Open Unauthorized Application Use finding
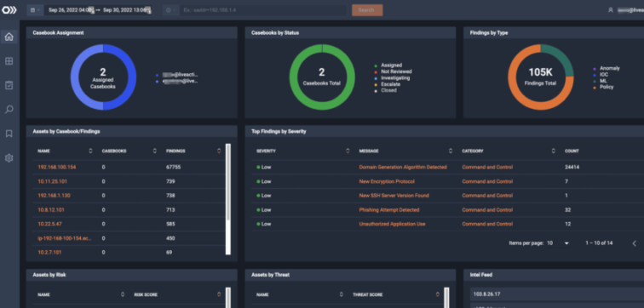The image size is (644, 308). click(x=392, y=224)
